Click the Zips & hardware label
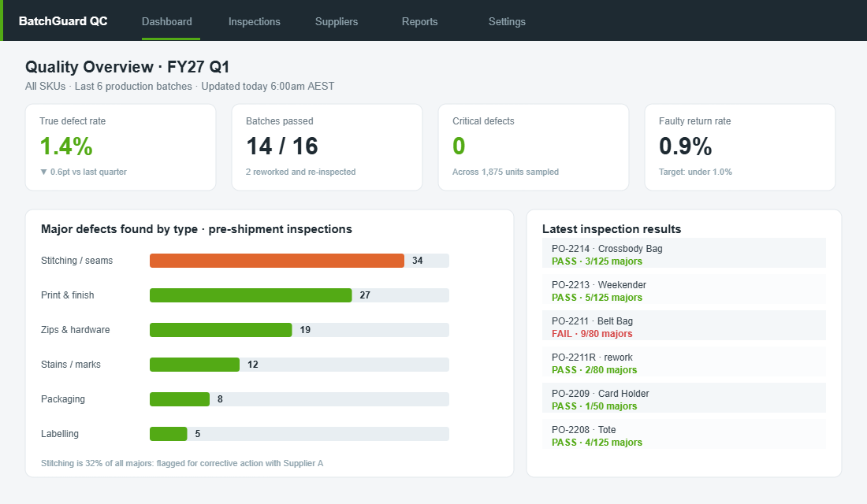The image size is (867, 504). click(75, 330)
